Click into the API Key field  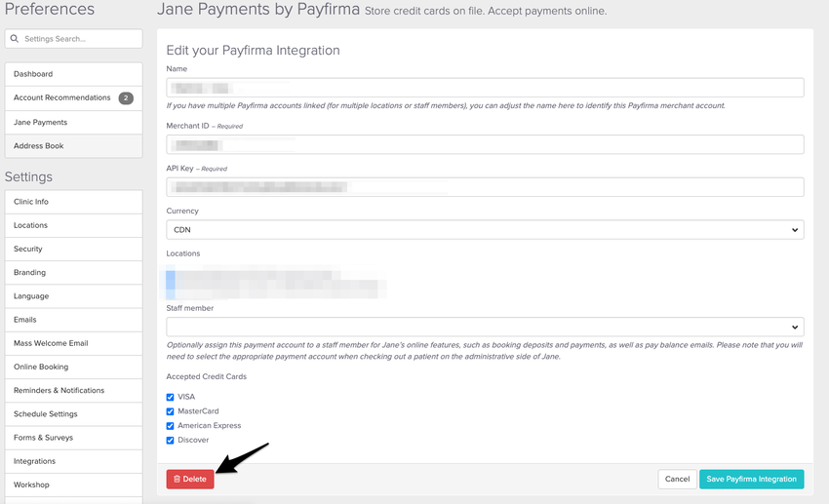click(485, 187)
